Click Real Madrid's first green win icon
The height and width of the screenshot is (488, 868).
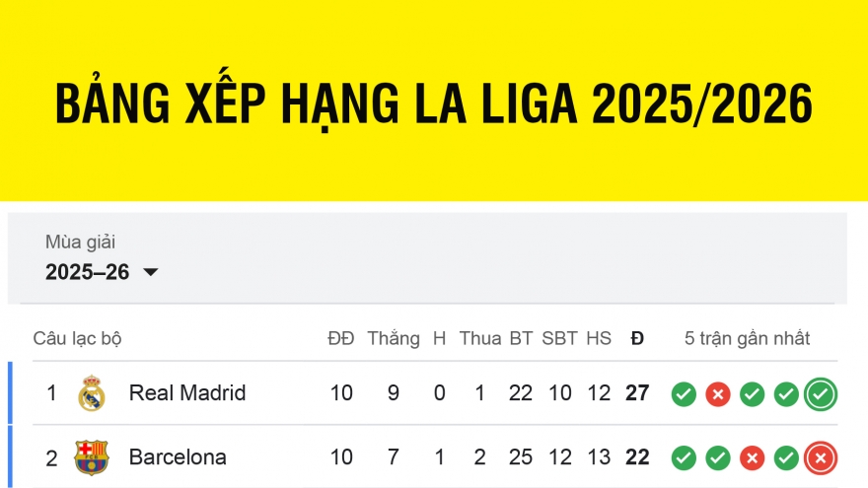[684, 394]
